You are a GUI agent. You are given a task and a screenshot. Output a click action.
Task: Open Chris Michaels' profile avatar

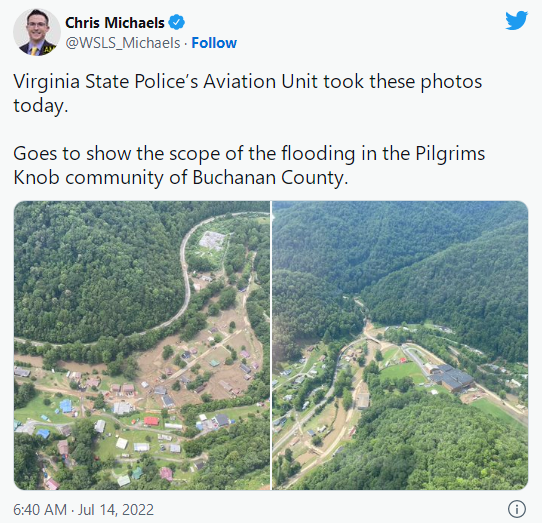37,32
